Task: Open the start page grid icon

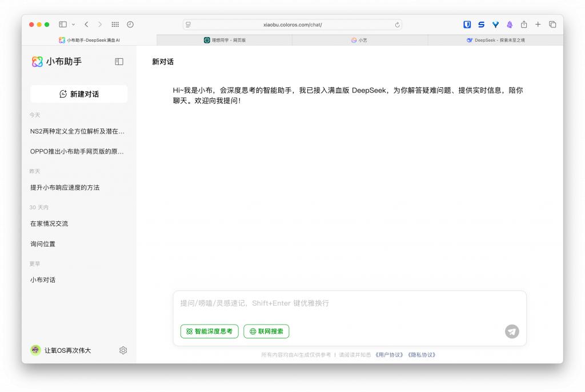Action: pos(115,24)
